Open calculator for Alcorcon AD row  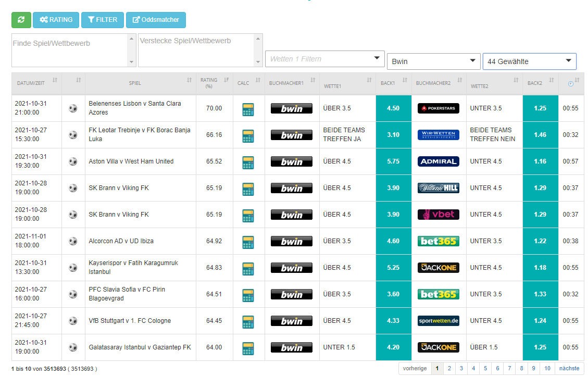pyautogui.click(x=248, y=242)
